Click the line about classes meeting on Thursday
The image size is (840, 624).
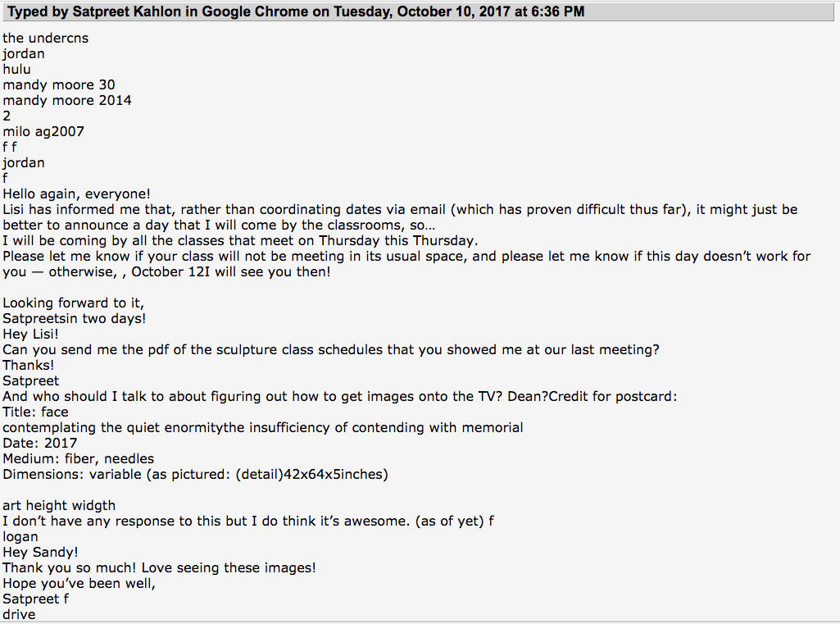(x=241, y=240)
